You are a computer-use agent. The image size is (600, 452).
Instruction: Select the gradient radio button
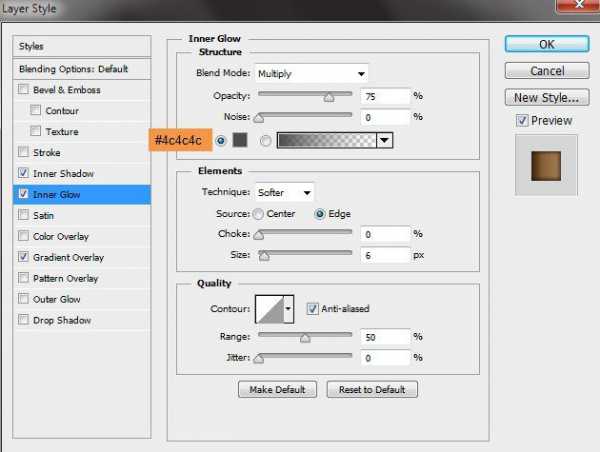(266, 141)
